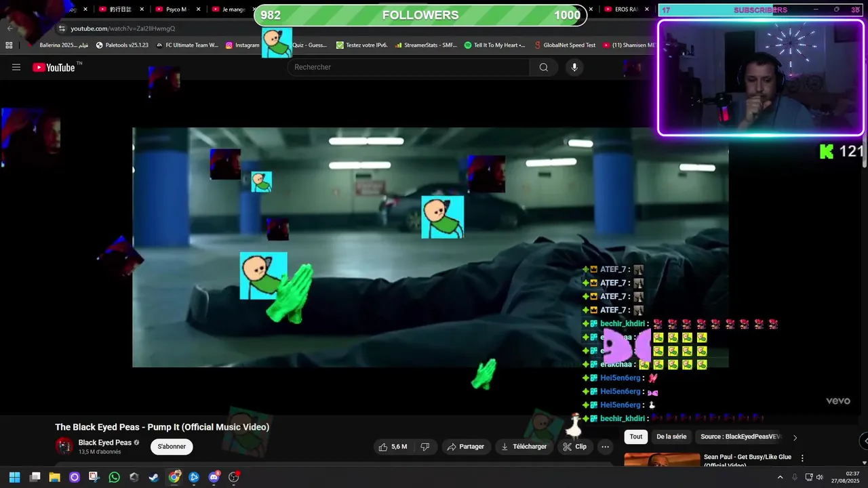868x488 pixels.
Task: Switch to the 釣行日誌 browser tab
Action: 120,9
